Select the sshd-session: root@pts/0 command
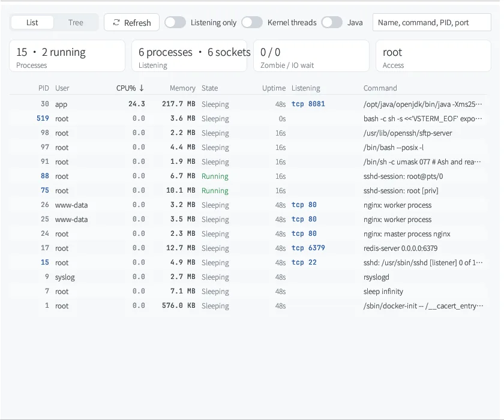Image resolution: width=504 pixels, height=420 pixels. tap(403, 176)
